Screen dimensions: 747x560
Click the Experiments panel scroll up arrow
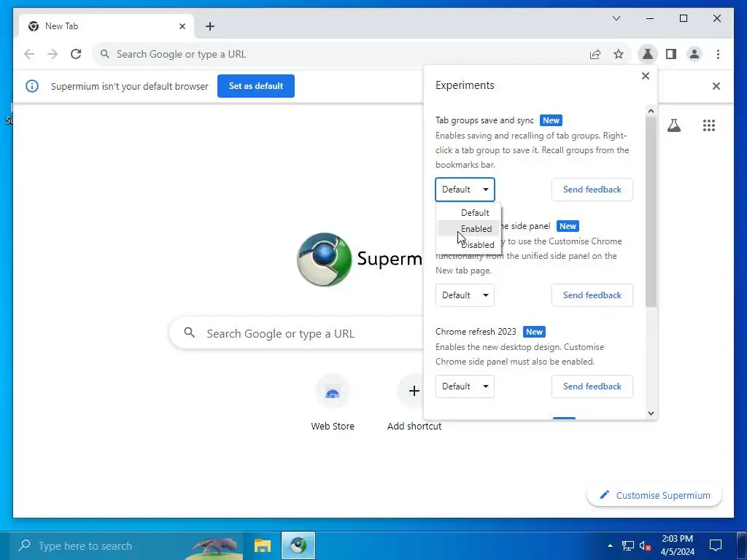click(x=651, y=112)
